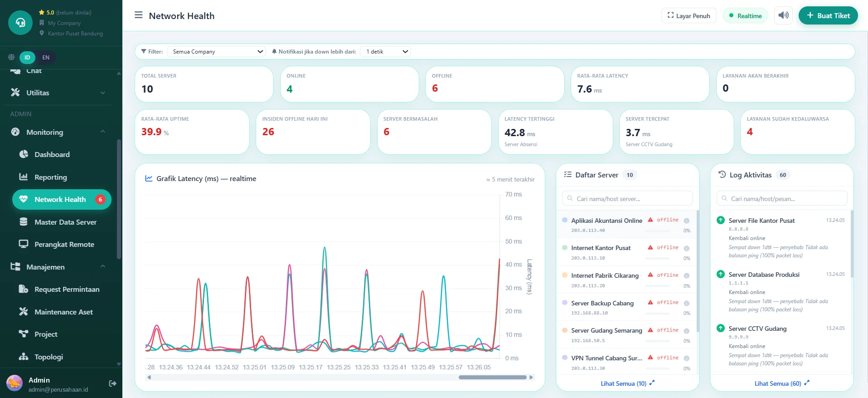Select Network Health menu item
868x398 pixels.
62,199
